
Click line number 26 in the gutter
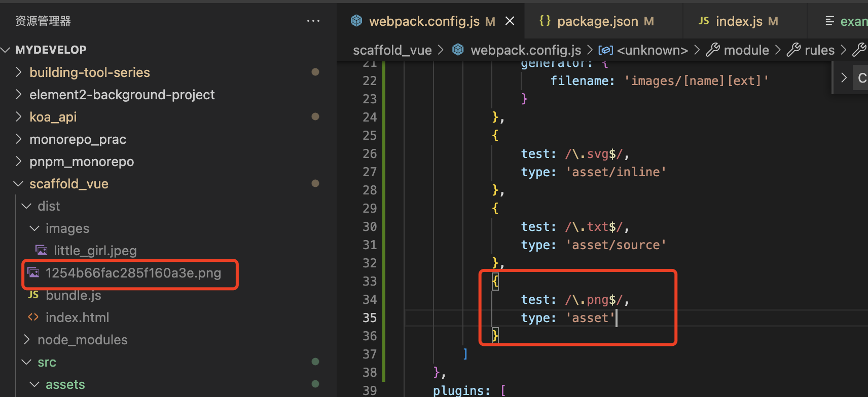click(x=370, y=153)
